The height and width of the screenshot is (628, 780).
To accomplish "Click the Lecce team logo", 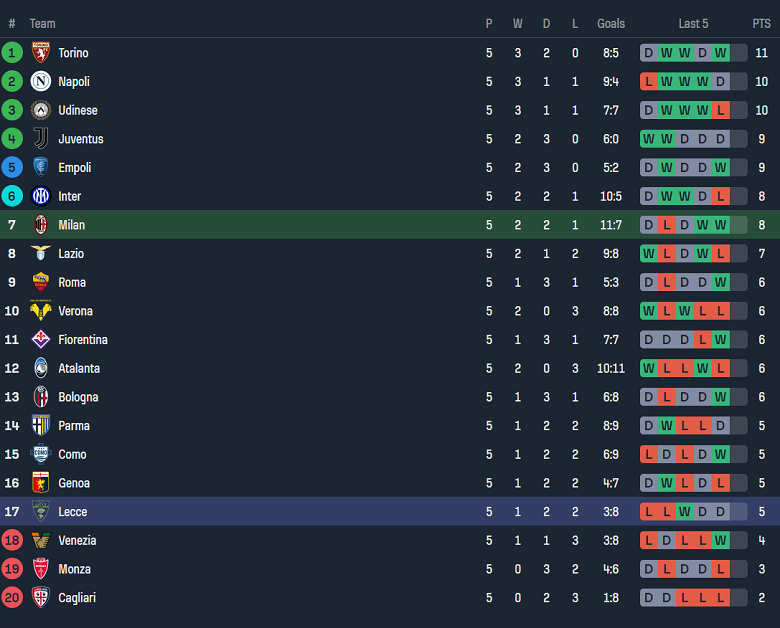I will click(41, 512).
